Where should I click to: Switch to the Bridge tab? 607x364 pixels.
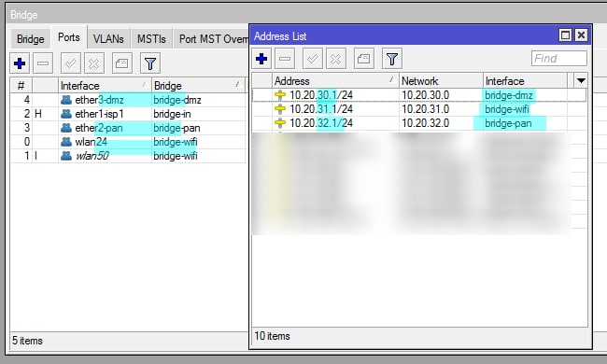tap(31, 39)
